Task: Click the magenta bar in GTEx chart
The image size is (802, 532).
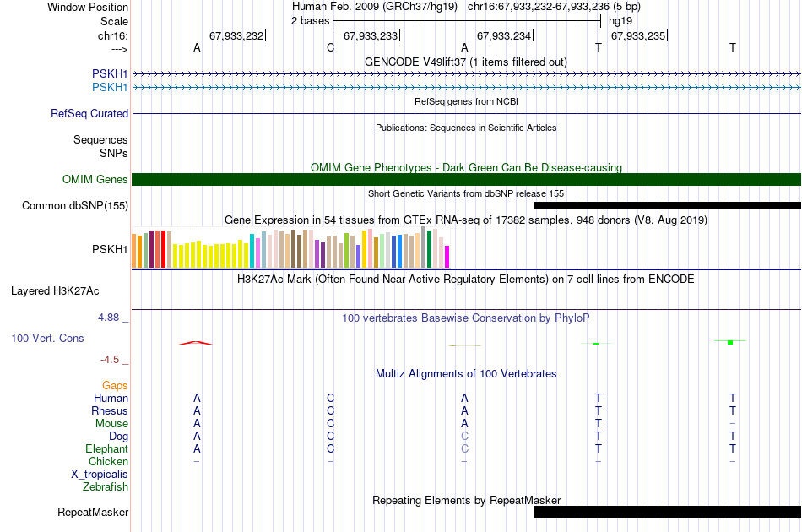Action: 447,257
